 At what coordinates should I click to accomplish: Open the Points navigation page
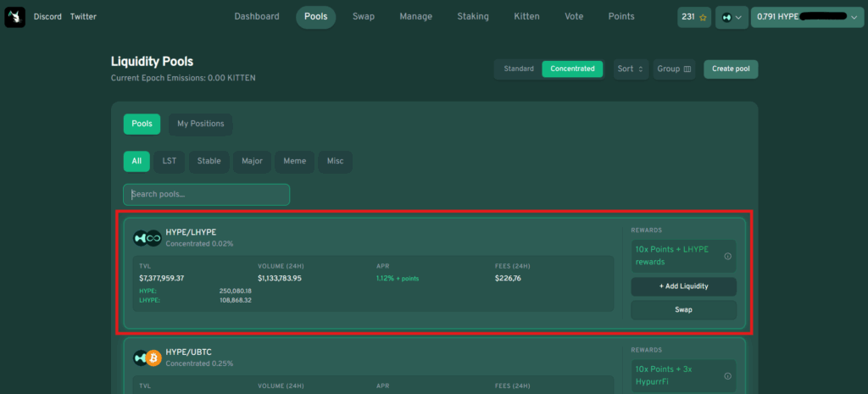pyautogui.click(x=621, y=17)
